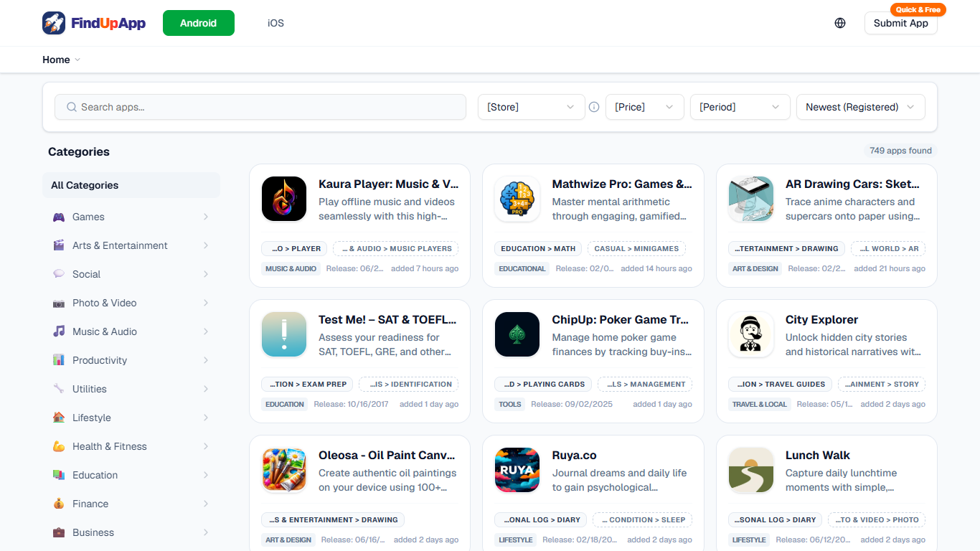
Task: Expand the Arts & Entertainment chevron
Action: pyautogui.click(x=206, y=245)
